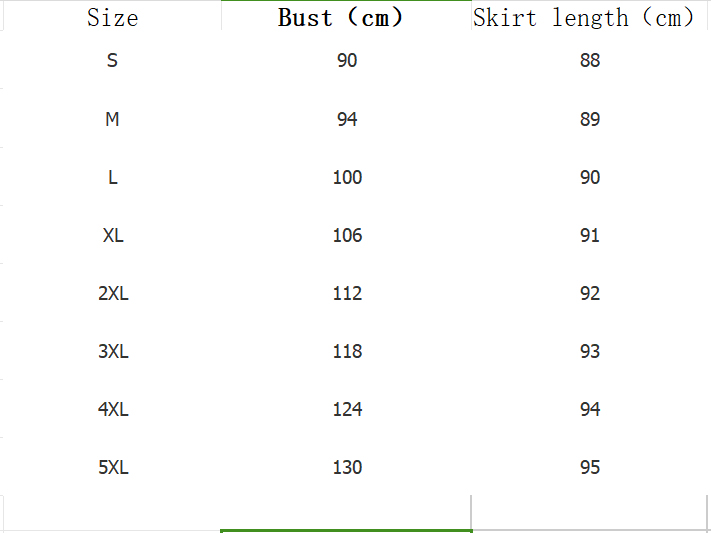
Task: Click the bust value 106 cell
Action: [x=347, y=236]
